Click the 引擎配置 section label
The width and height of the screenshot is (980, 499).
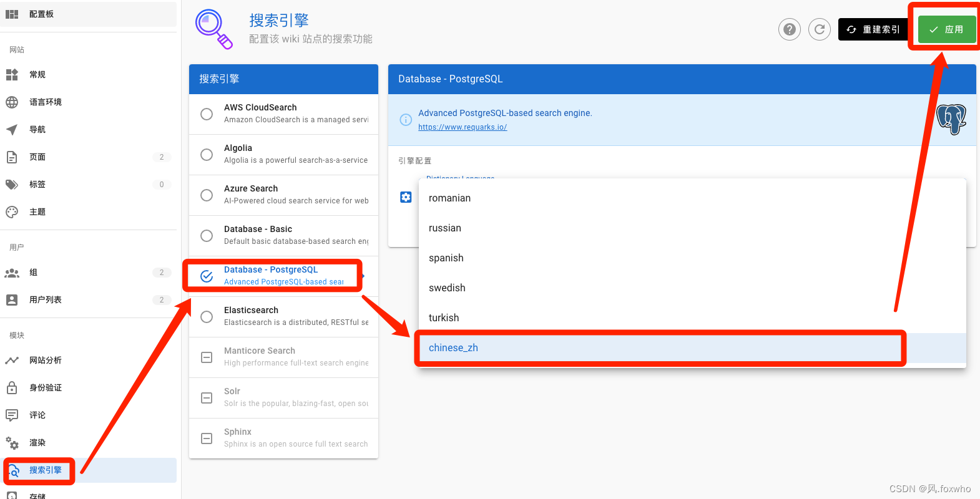pyautogui.click(x=414, y=161)
